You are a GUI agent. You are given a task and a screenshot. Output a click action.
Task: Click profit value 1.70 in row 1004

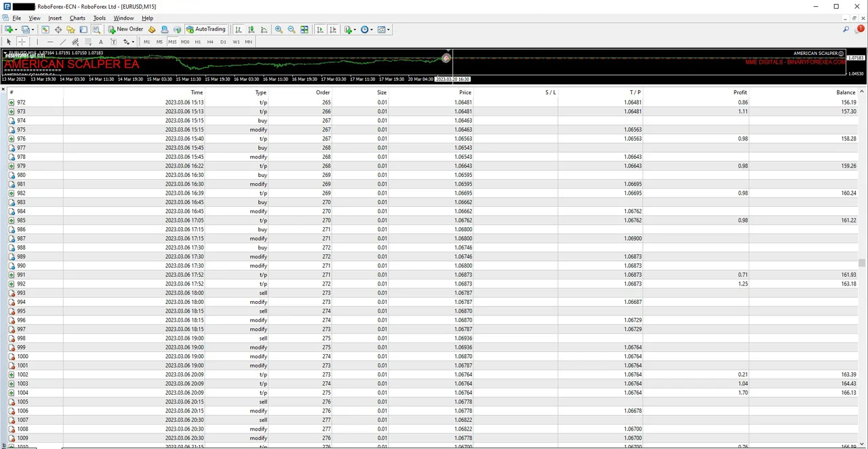[743, 393]
